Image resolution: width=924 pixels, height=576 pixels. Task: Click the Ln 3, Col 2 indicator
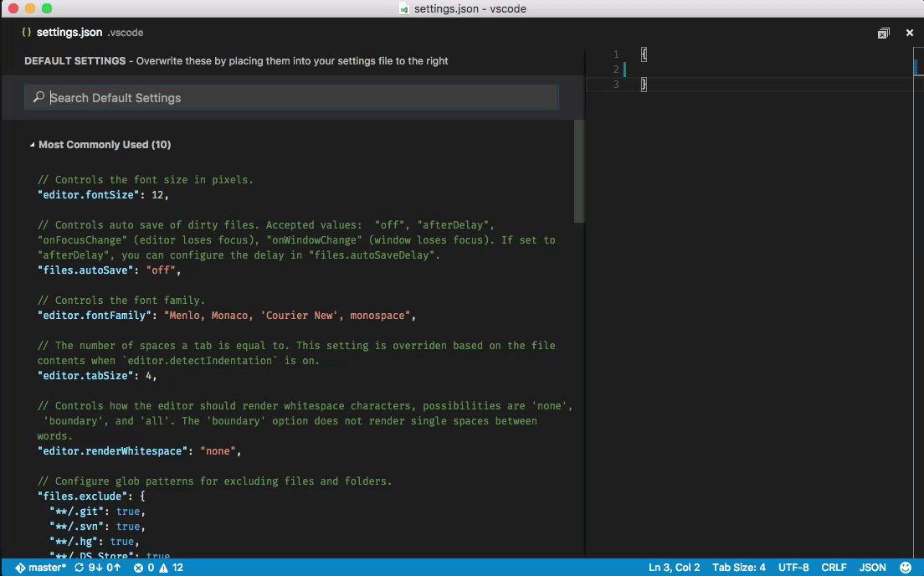(x=674, y=567)
